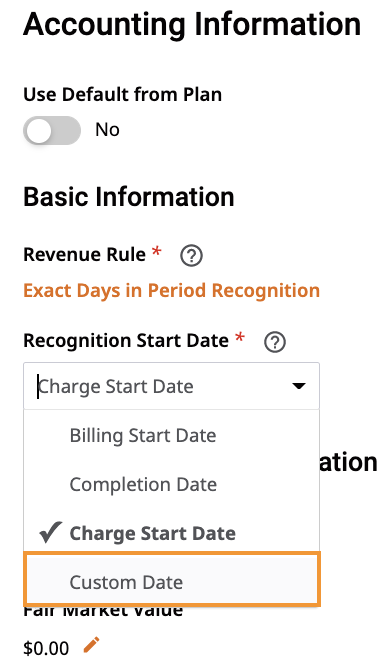This screenshot has height=666, width=390.
Task: Click the Revenue Rule field label
Action: (85, 255)
